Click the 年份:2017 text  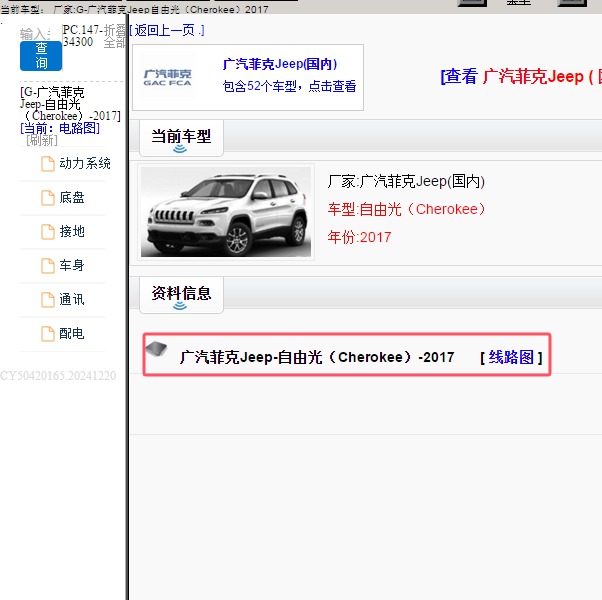point(359,237)
